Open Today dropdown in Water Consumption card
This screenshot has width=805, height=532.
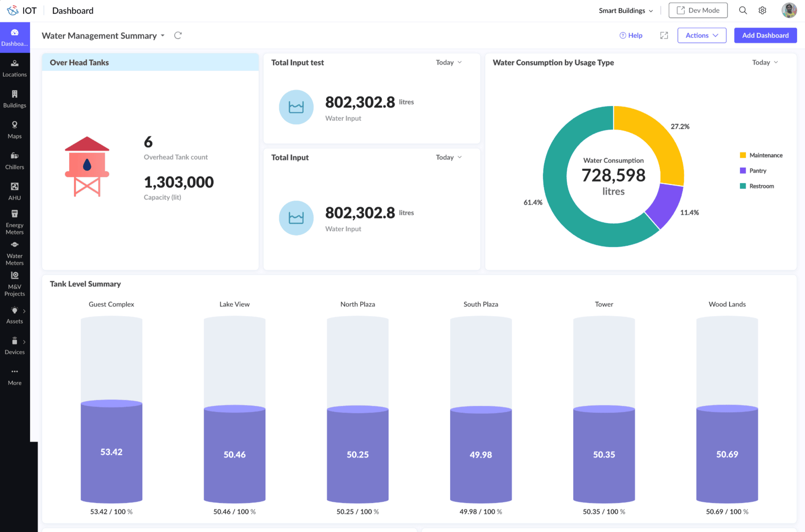[765, 62]
